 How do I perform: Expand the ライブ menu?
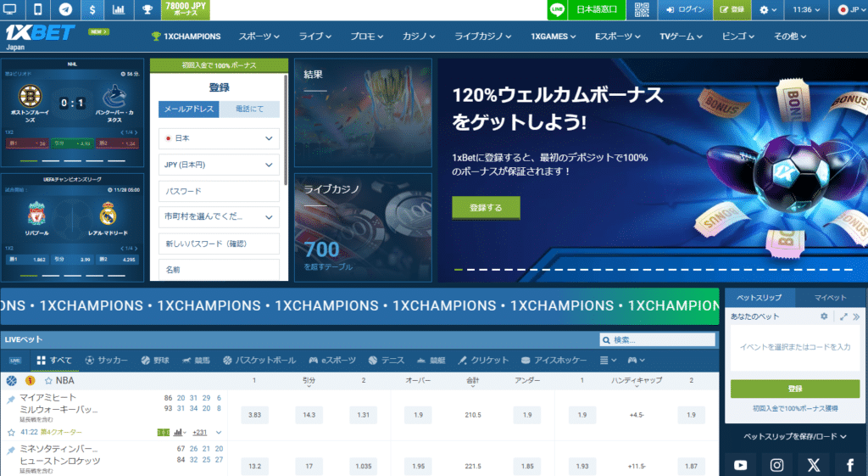[315, 36]
